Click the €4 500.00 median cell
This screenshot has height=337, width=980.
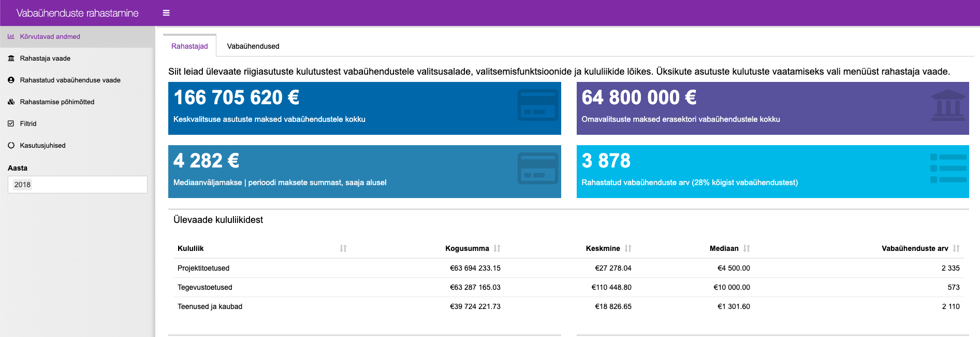tap(734, 268)
